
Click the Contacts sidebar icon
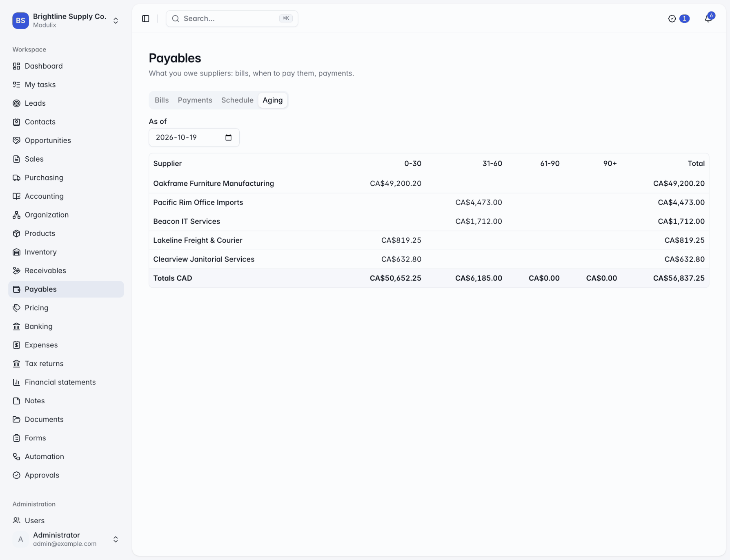point(16,122)
